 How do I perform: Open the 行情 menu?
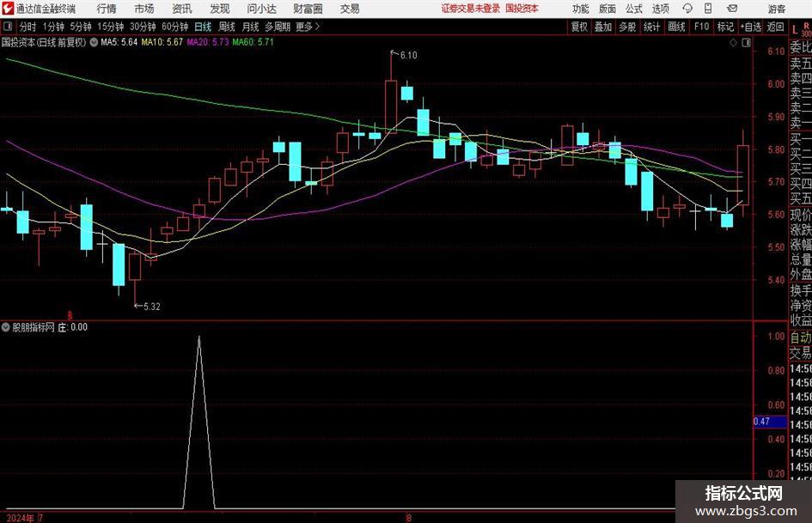107,9
